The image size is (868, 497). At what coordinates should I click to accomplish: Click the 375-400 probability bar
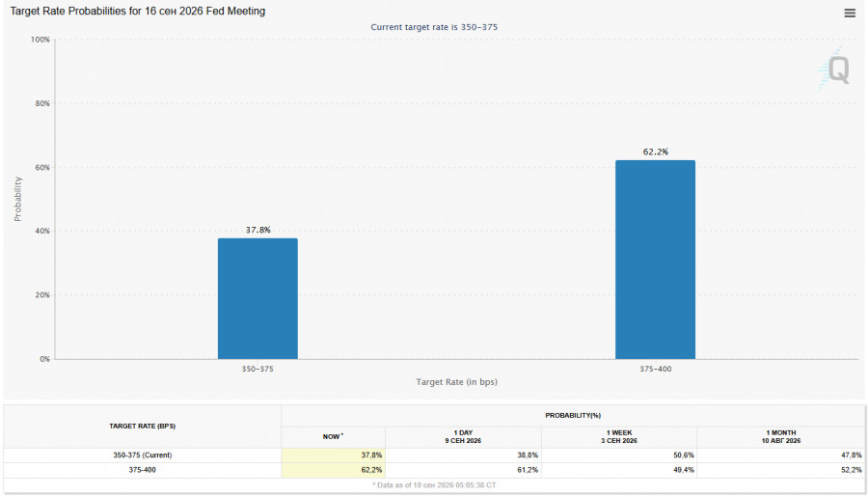click(656, 260)
